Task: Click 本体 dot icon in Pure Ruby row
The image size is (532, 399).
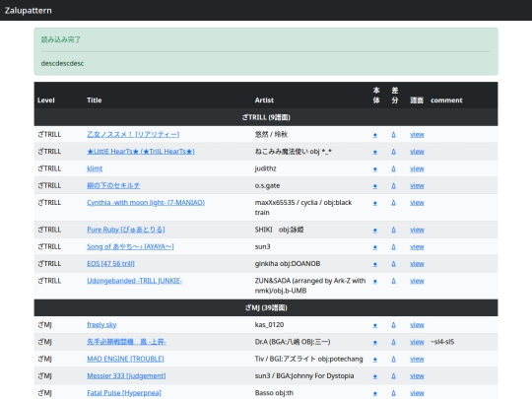Action: coord(375,230)
